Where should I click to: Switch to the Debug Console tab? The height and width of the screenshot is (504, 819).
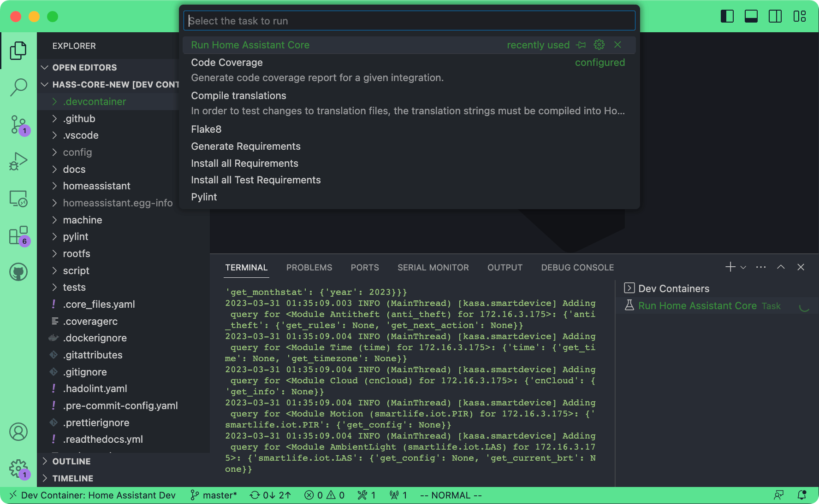coord(577,267)
